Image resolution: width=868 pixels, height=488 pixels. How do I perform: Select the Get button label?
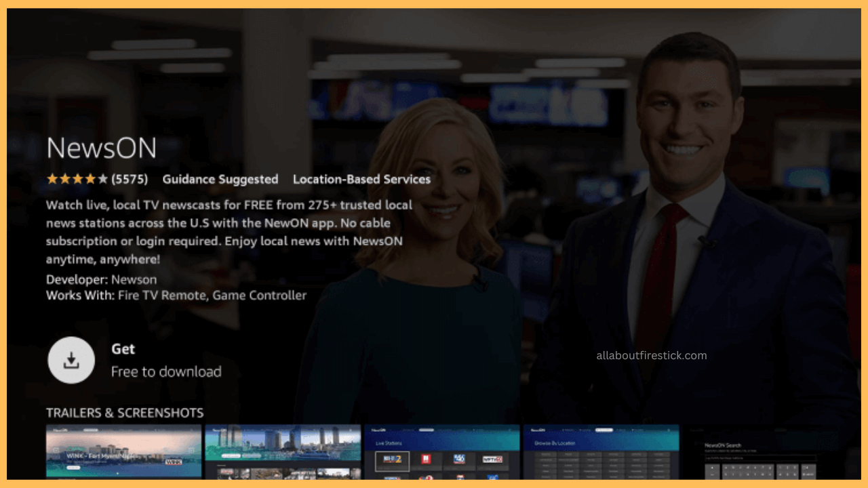pos(123,349)
